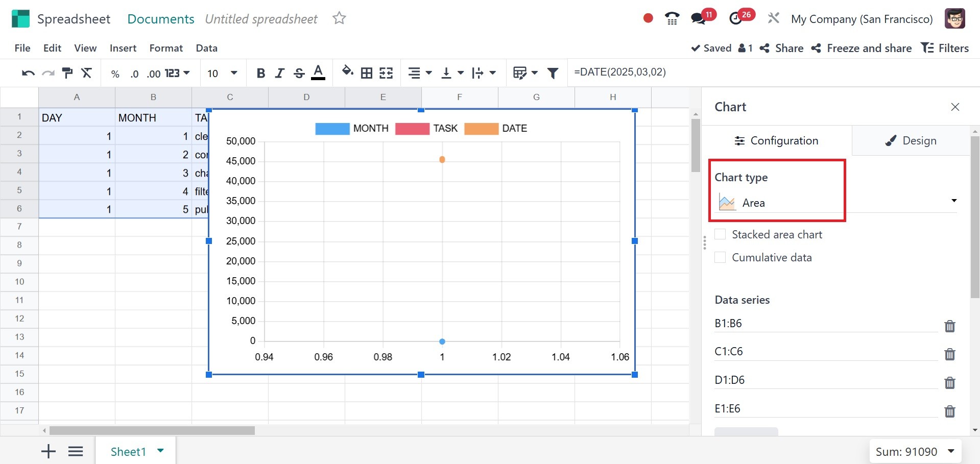Switch to the Design tab
This screenshot has width=980, height=464.
click(911, 140)
